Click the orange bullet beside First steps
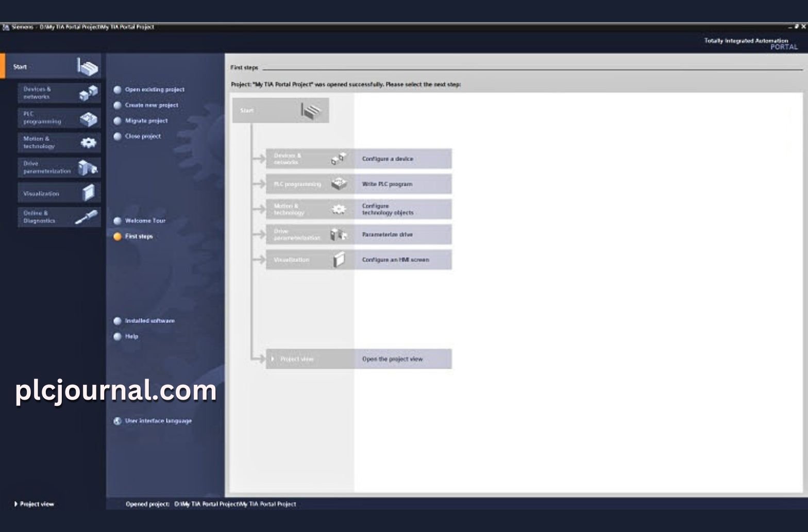 tap(117, 236)
